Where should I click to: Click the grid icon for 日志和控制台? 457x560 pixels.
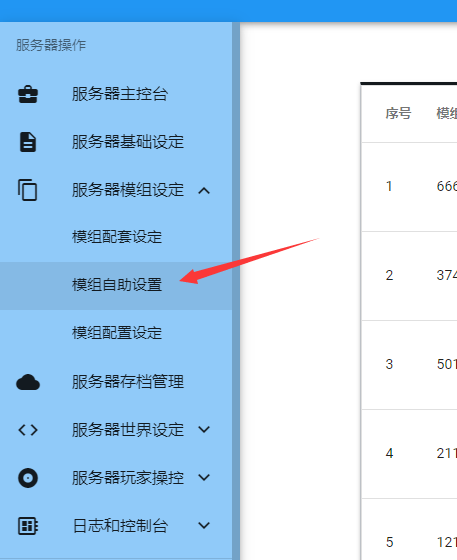tap(28, 526)
